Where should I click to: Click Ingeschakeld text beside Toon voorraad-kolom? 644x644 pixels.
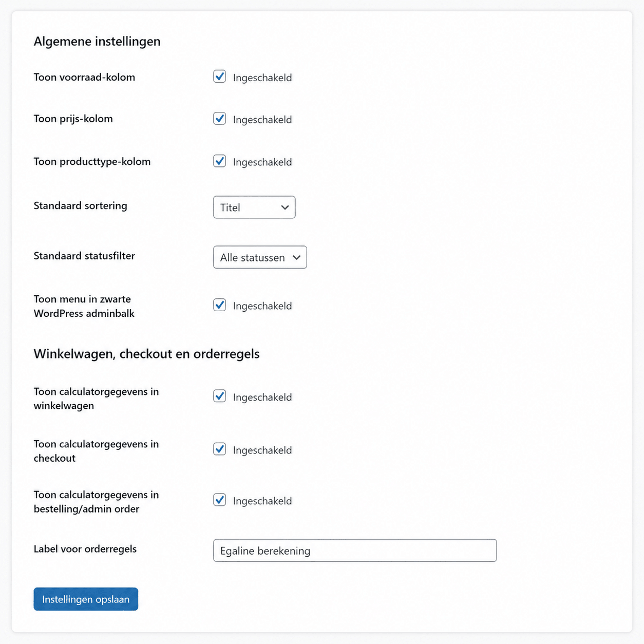[262, 78]
